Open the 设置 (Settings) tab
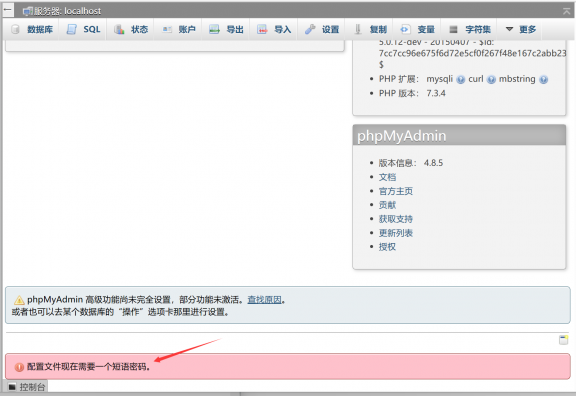The height and width of the screenshot is (396, 576). tap(322, 29)
